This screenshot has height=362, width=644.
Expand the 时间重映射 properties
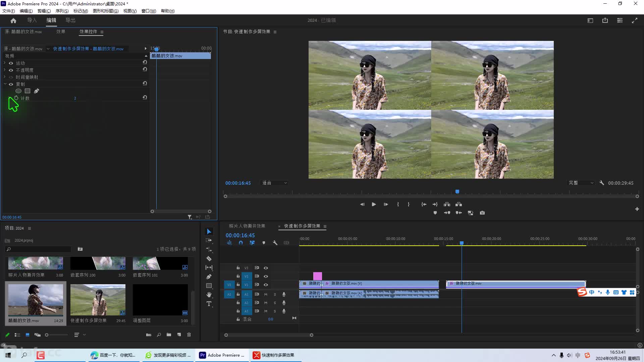coord(4,77)
